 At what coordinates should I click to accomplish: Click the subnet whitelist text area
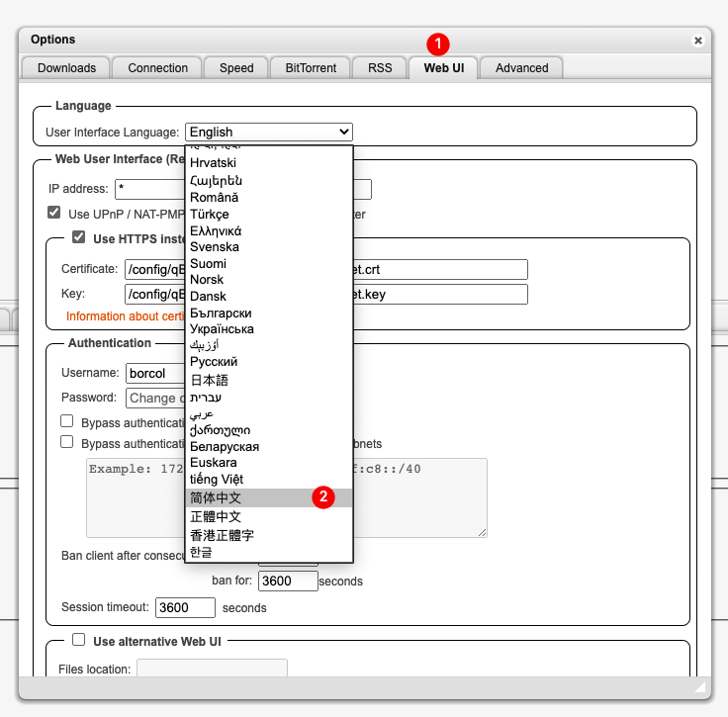click(287, 498)
